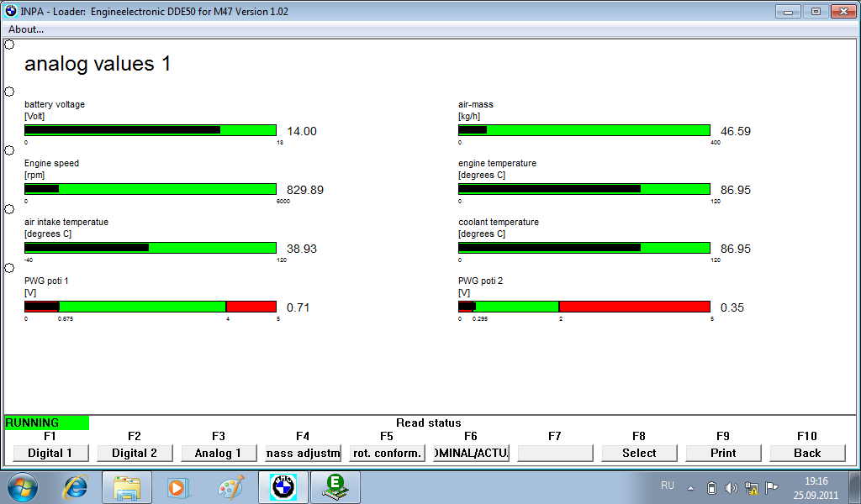
Task: Click the Windows Start orb
Action: (x=23, y=487)
